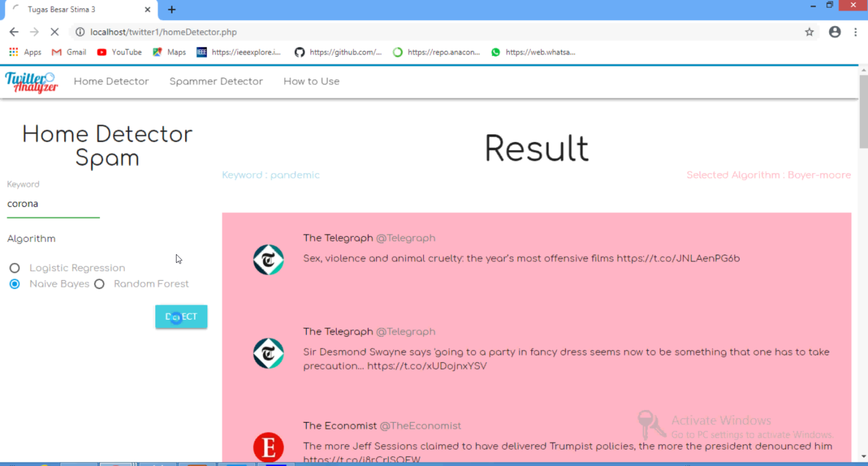Open the WhatsApp Web bookmark
This screenshot has width=868, height=466.
pyautogui.click(x=533, y=52)
